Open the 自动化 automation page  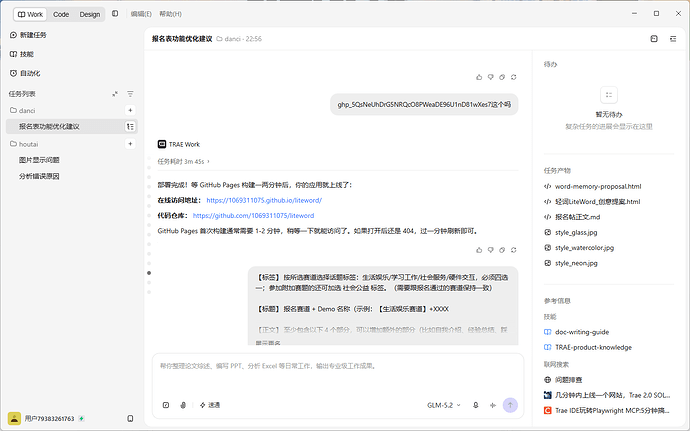[x=25, y=73]
